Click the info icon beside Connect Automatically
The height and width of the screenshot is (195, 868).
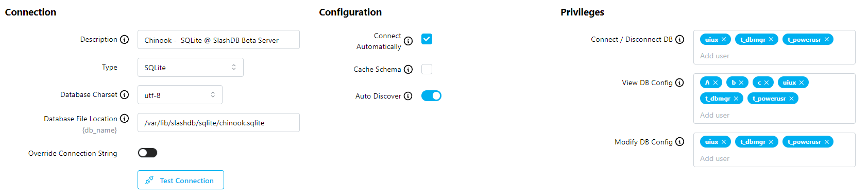click(408, 41)
